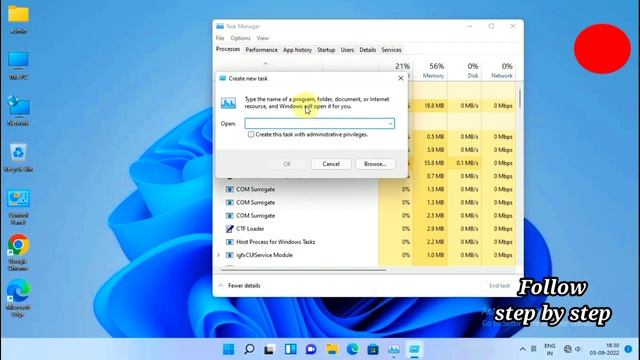640x360 pixels.
Task: Launch the Chat taskbar icon
Action: [x=311, y=349]
